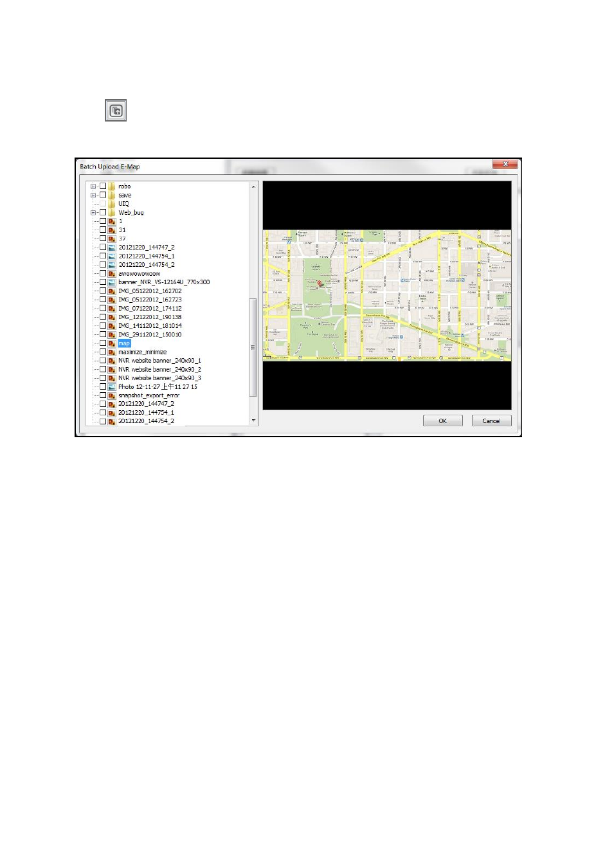The image size is (614, 868).
Task: Select file name 'NVR website banner_240x90_1'
Action: (159, 361)
